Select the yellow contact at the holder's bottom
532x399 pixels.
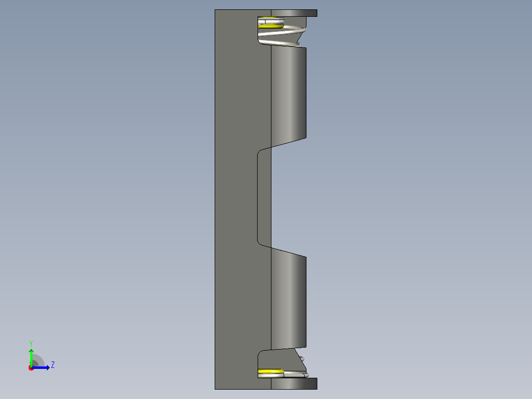coord(270,372)
